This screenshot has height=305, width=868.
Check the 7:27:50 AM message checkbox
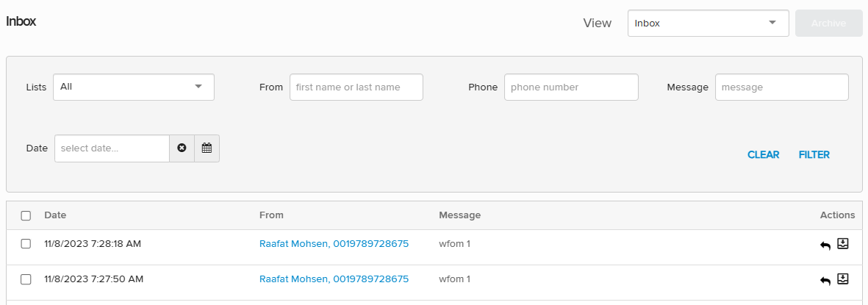tap(26, 279)
